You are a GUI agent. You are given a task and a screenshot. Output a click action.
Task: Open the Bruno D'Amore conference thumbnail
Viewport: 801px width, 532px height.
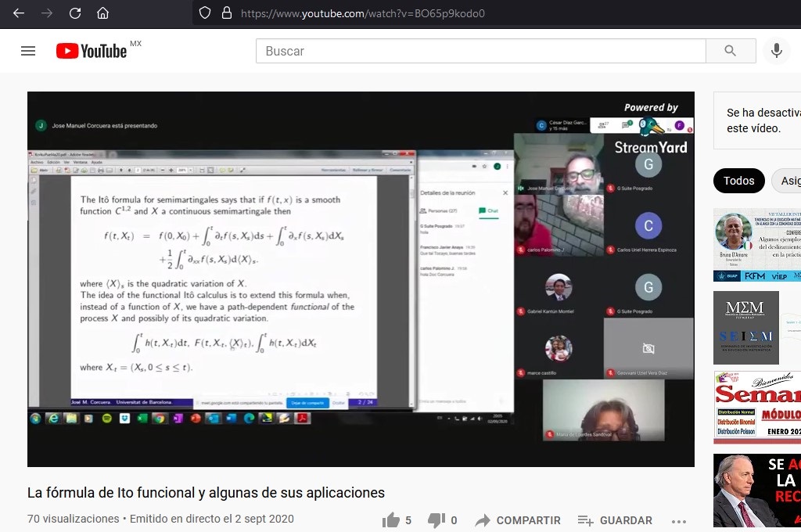(x=756, y=245)
